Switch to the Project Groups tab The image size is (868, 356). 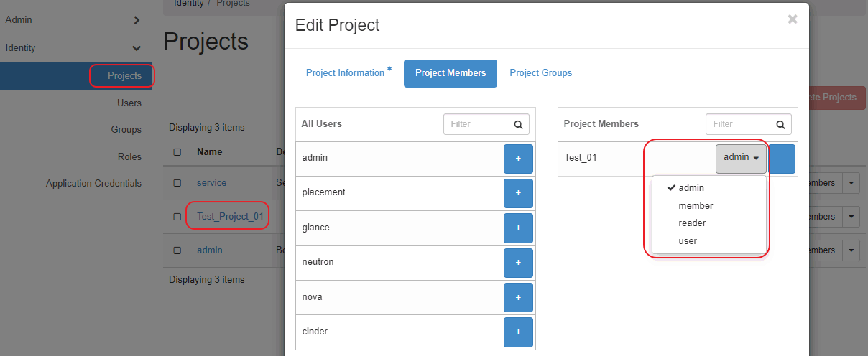540,73
